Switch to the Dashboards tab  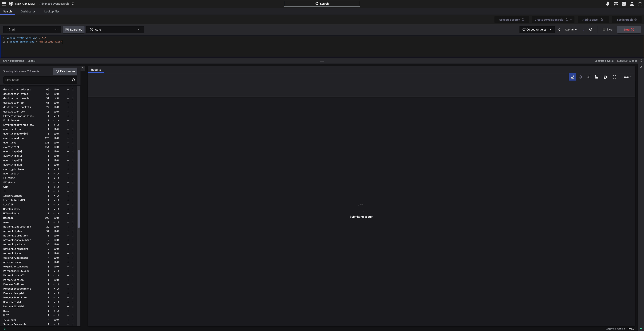click(28, 11)
